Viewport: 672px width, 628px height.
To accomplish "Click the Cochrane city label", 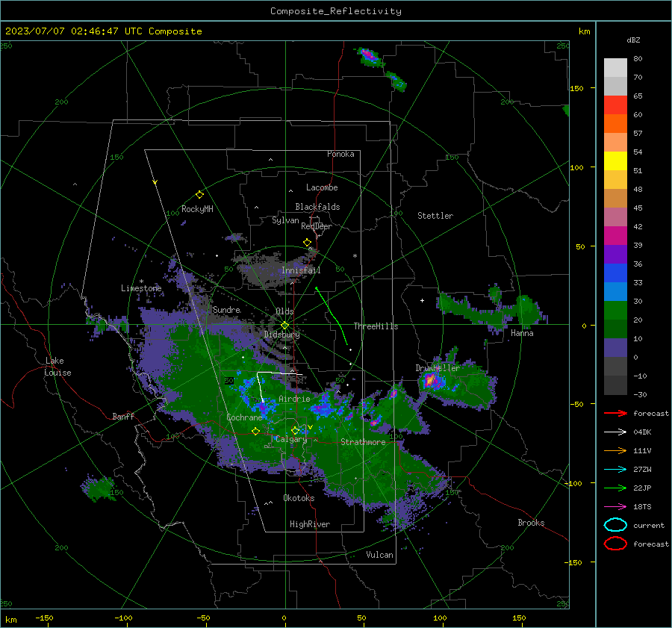I will (x=244, y=417).
